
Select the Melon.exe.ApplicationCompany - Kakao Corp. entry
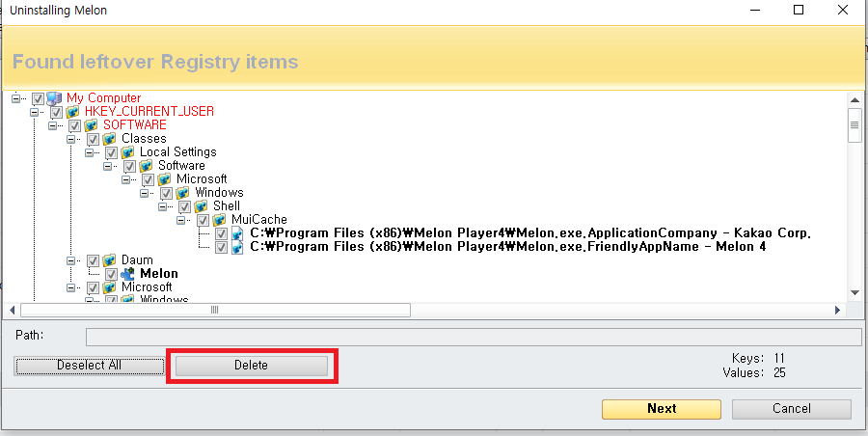pos(530,233)
